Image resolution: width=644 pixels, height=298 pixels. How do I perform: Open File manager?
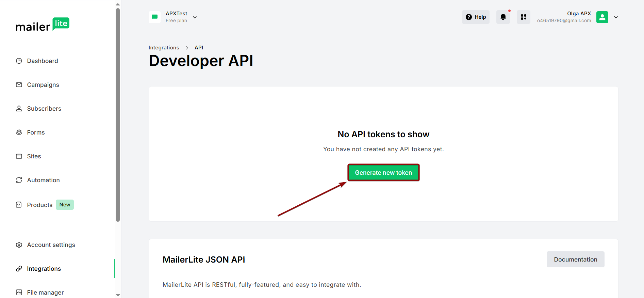[45, 293]
